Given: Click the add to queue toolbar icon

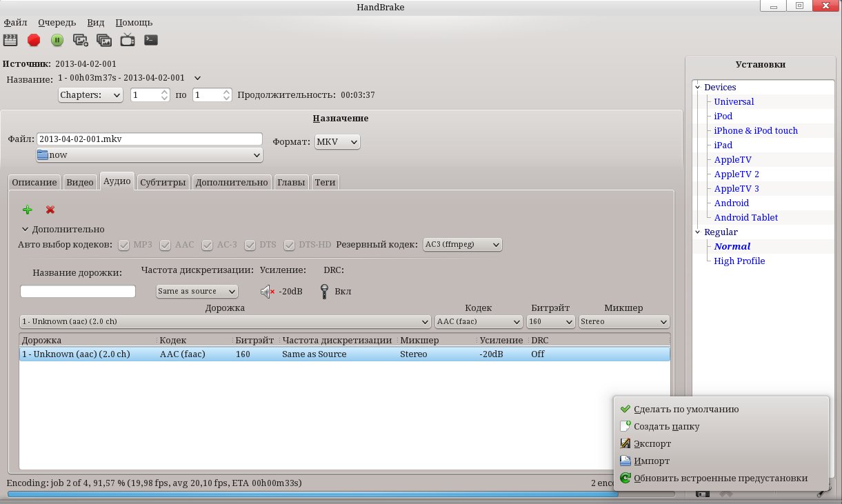Looking at the screenshot, I should [x=81, y=40].
